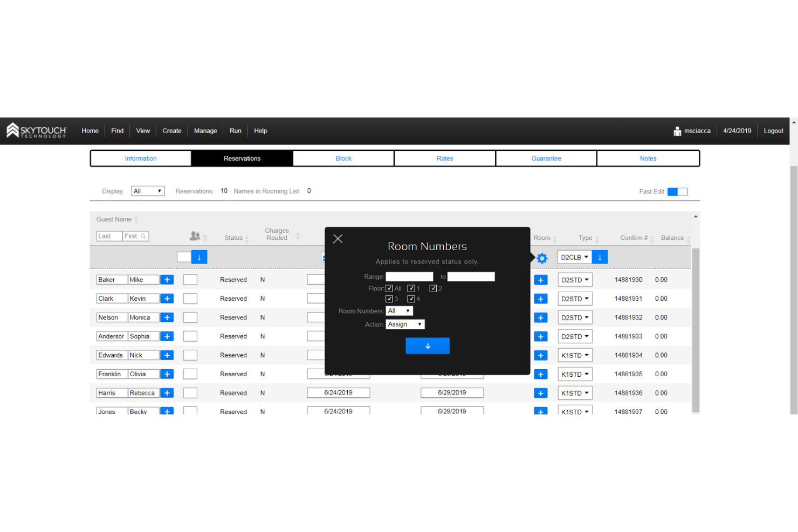This screenshot has width=798, height=532.
Task: Add room for confirmation 14881933
Action: click(541, 336)
